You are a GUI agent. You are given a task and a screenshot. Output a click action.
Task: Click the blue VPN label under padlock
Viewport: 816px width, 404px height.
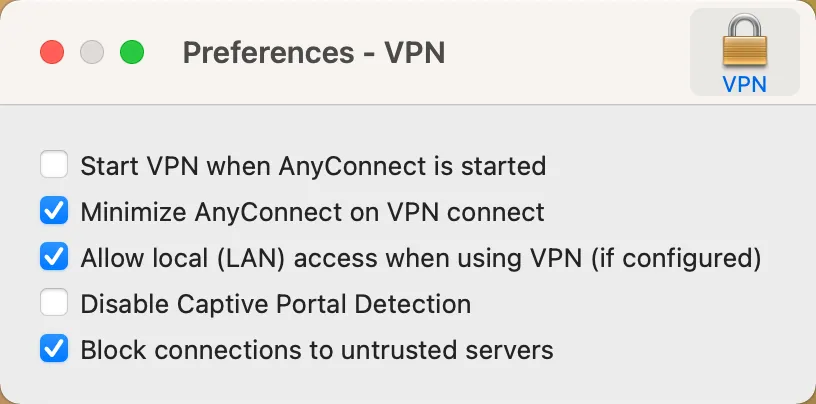(744, 84)
